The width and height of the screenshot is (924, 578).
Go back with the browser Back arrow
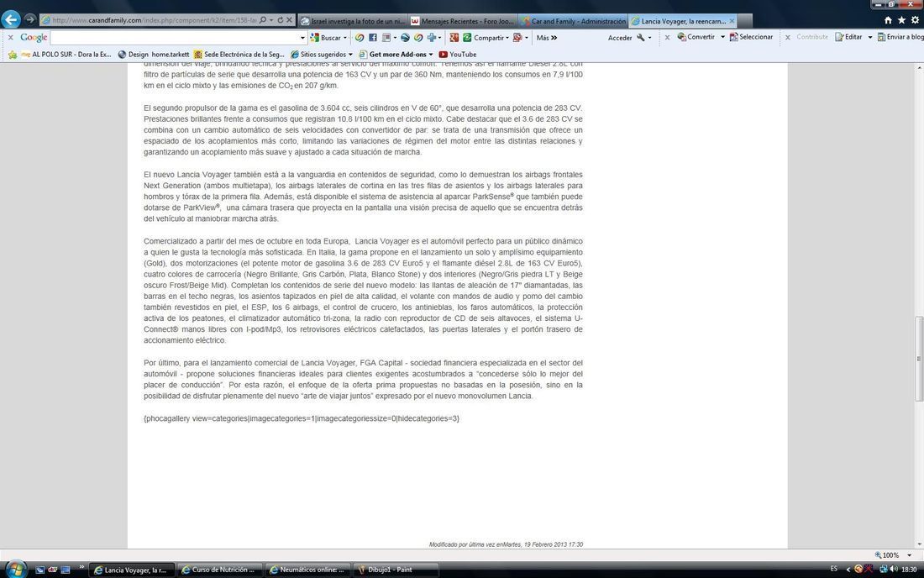pos(11,19)
